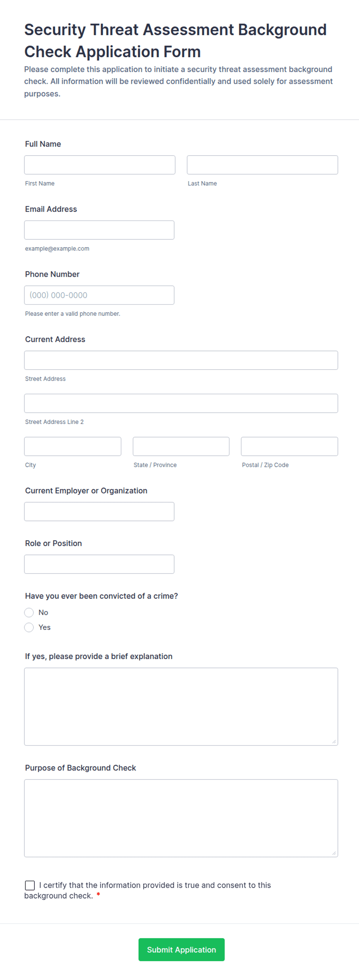The image size is (359, 980).
Task: Focus the Role or Position input
Action: click(99, 564)
